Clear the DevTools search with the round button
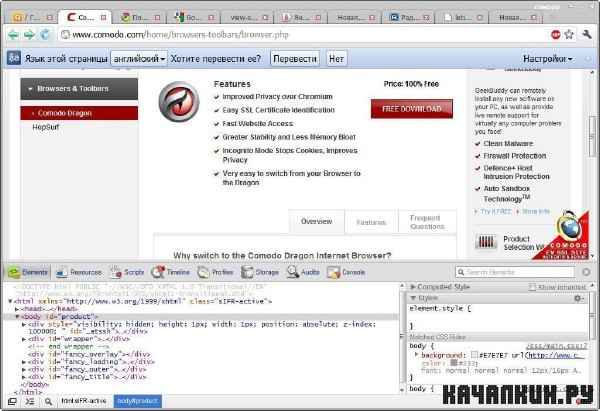The width and height of the screenshot is (600, 411). [x=586, y=272]
